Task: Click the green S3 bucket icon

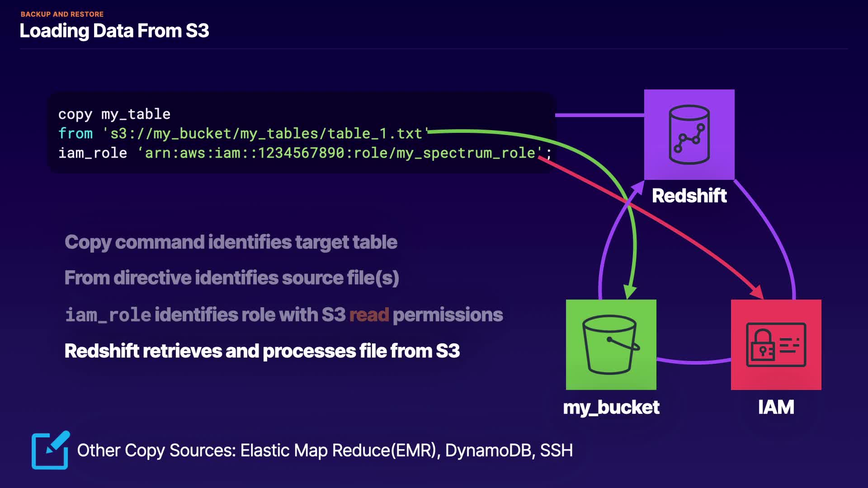Action: (611, 344)
